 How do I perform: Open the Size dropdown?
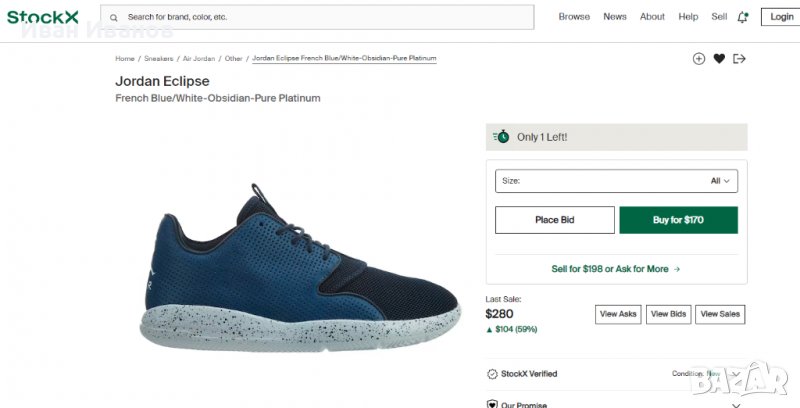click(616, 181)
